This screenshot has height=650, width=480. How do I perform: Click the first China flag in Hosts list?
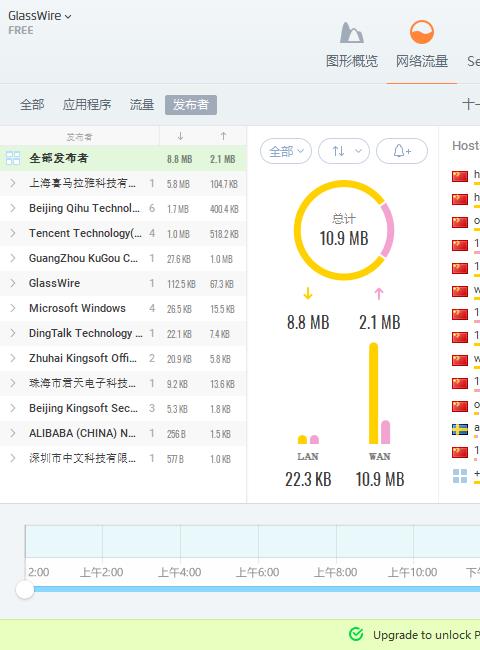(x=460, y=176)
